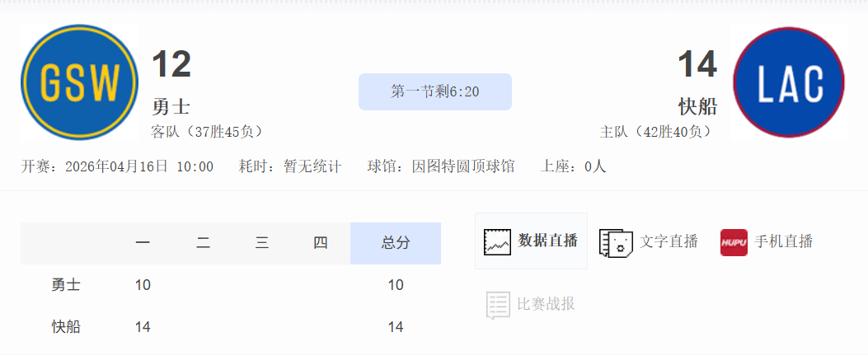868x360 pixels.
Task: Click the 开赛：2026年04月16日 10:00 start time
Action: (117, 166)
